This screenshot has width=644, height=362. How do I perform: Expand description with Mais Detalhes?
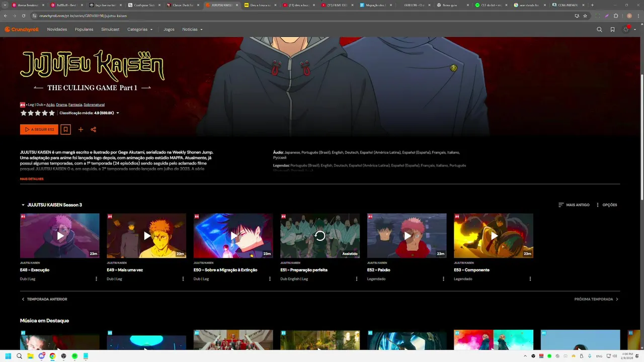32,179
